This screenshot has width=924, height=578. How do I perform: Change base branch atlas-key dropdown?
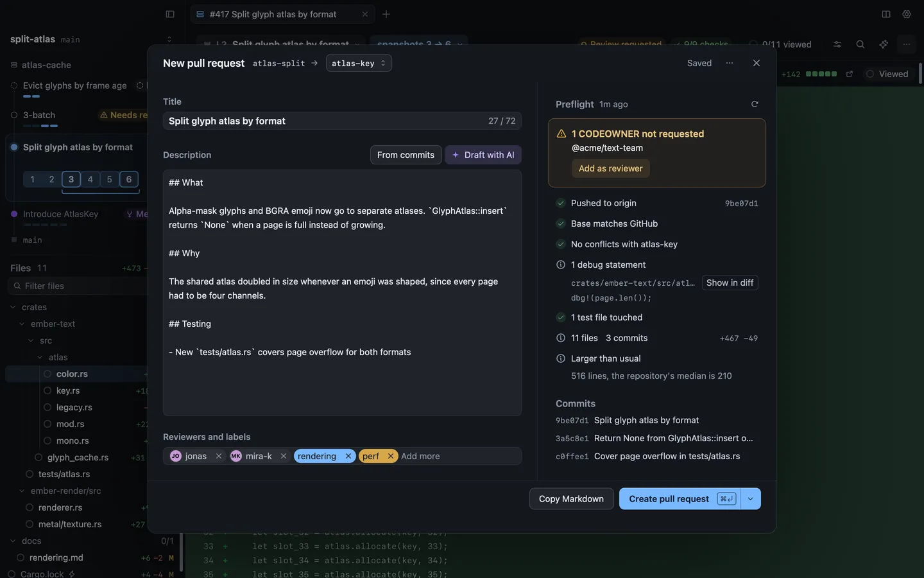359,63
